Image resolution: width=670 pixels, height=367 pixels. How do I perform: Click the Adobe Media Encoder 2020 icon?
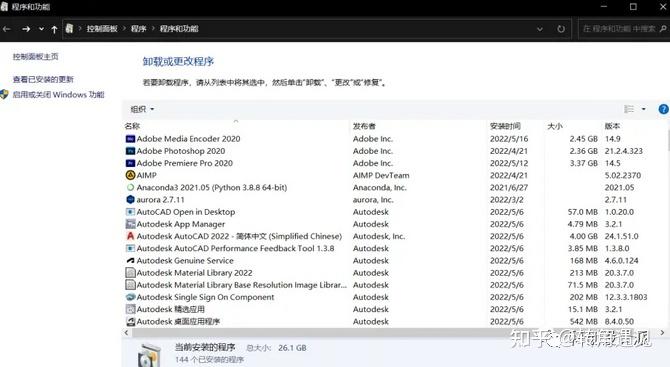[130, 139]
